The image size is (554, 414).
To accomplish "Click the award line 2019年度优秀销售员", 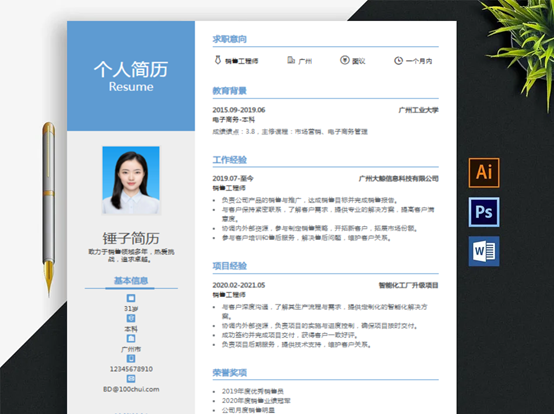I will coord(253,391).
